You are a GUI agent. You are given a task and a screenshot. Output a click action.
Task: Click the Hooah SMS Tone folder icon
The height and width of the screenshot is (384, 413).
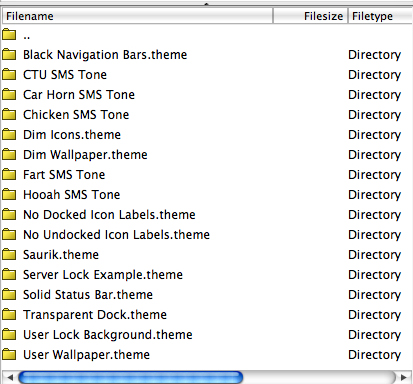click(9, 194)
